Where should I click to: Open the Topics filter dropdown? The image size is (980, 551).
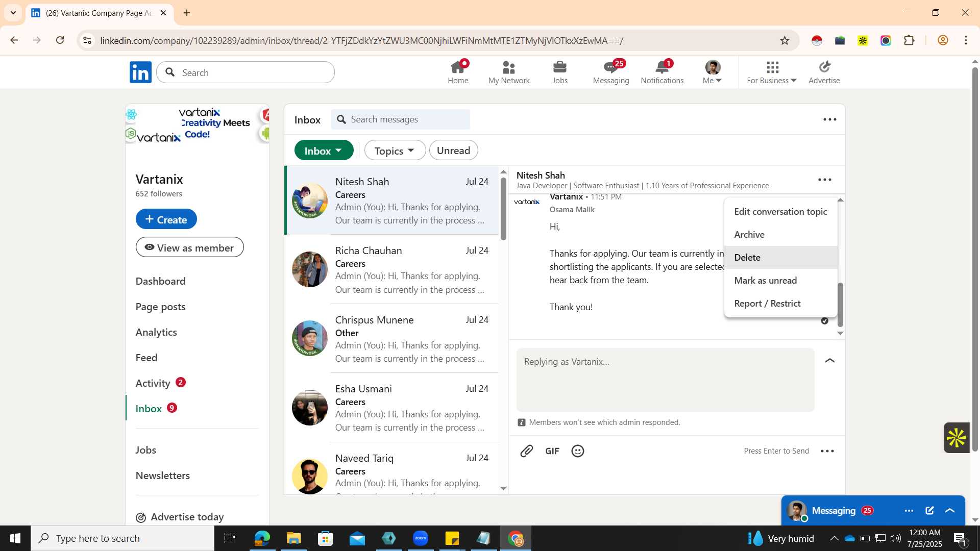[395, 151]
